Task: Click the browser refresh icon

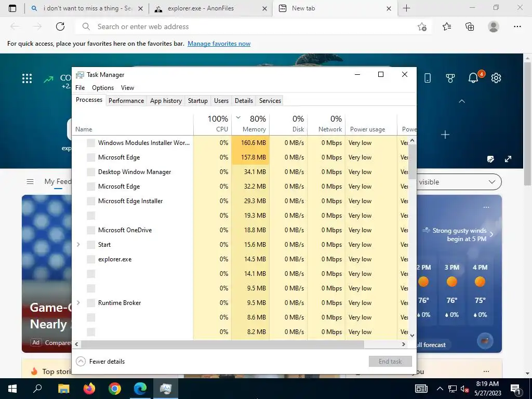Action: (x=60, y=26)
